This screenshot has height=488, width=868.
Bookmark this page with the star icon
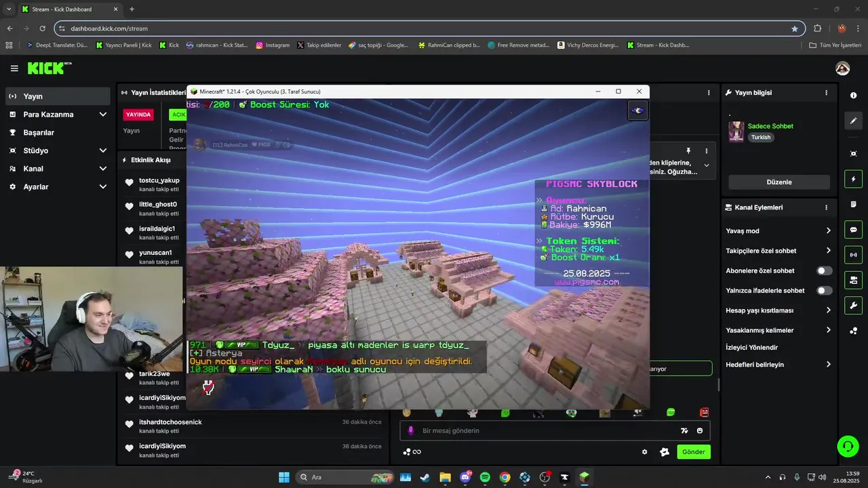795,28
